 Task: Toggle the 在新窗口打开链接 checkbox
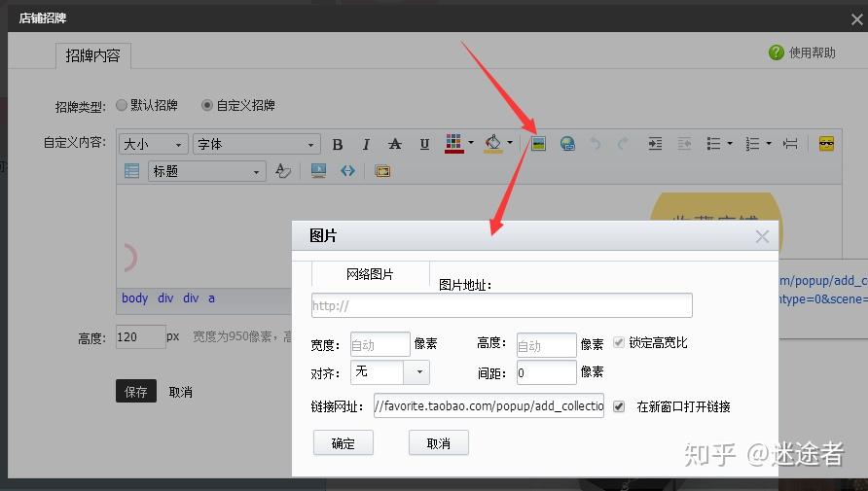[x=619, y=406]
